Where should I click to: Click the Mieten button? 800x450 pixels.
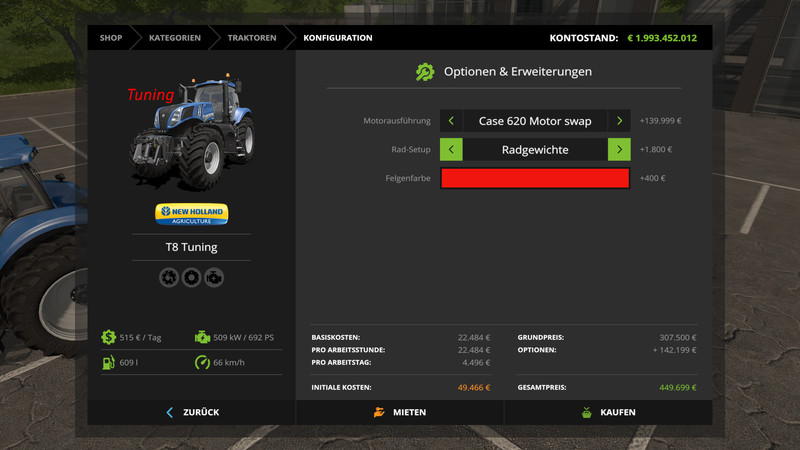point(400,412)
